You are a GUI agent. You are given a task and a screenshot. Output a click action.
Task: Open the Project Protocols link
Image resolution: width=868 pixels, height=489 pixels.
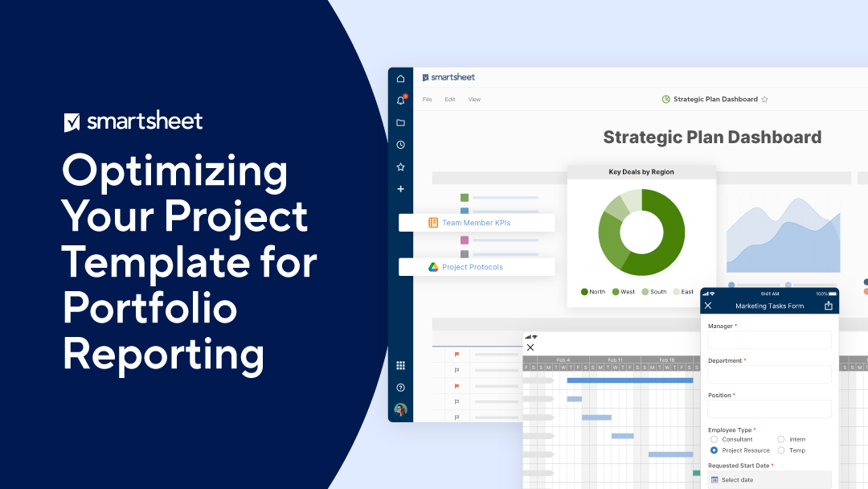(x=472, y=267)
